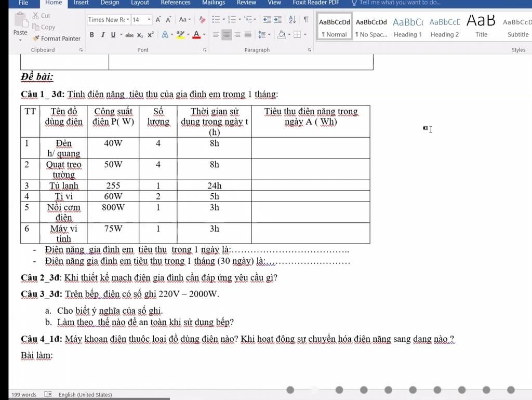Apply the Heading 1 style
The image size is (532, 400).
pyautogui.click(x=408, y=27)
